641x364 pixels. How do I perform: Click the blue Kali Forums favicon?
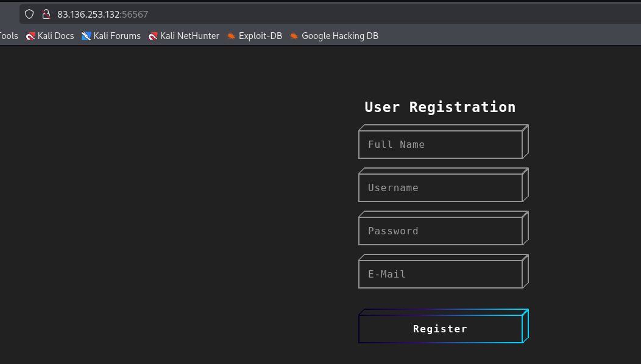click(x=86, y=36)
